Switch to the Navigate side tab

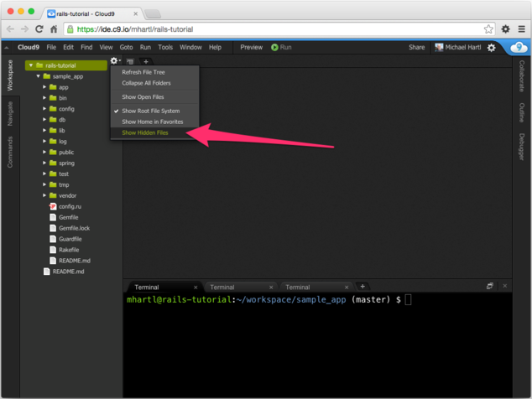click(x=10, y=113)
